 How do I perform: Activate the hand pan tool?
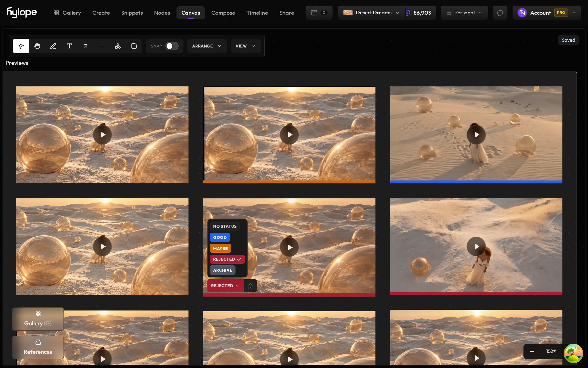tap(37, 46)
